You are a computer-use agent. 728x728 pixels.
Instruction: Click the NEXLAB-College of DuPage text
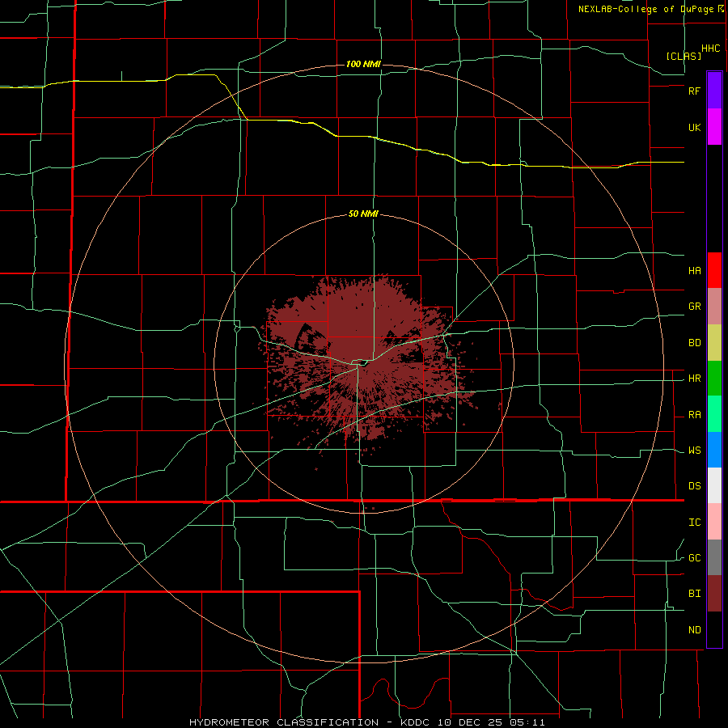[645, 9]
